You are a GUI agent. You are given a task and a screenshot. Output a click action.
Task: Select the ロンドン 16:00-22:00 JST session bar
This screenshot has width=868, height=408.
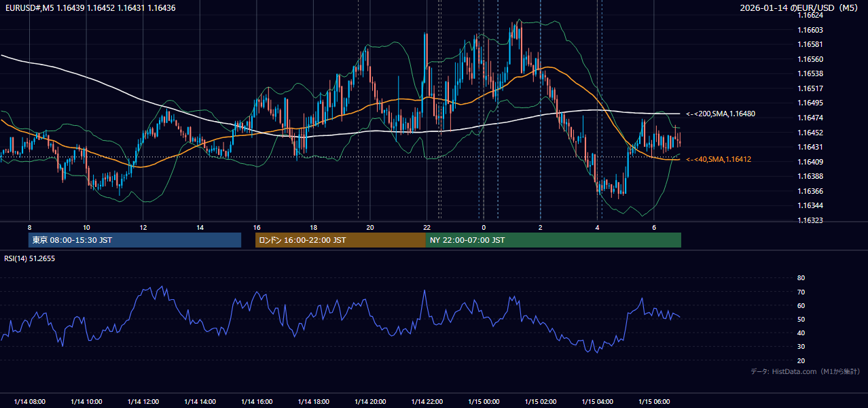coord(340,240)
